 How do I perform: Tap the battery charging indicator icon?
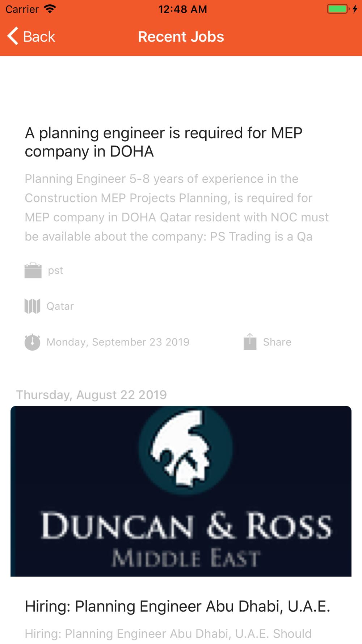tap(342, 9)
